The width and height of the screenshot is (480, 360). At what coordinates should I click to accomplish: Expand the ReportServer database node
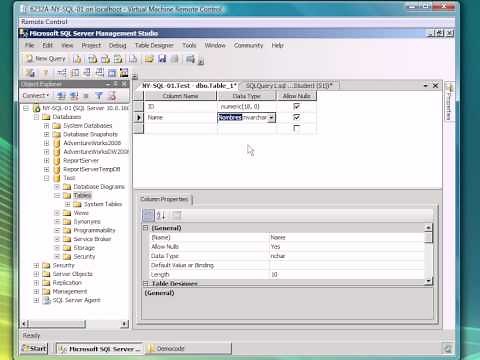[x=46, y=161]
